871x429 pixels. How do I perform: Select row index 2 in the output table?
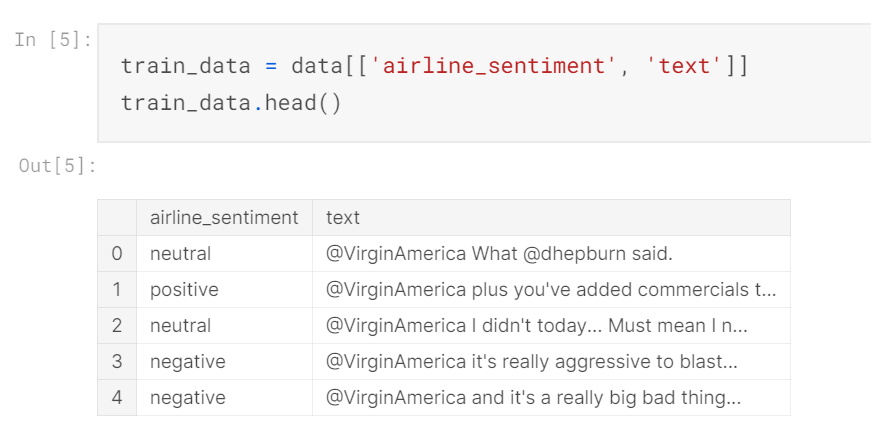(117, 326)
